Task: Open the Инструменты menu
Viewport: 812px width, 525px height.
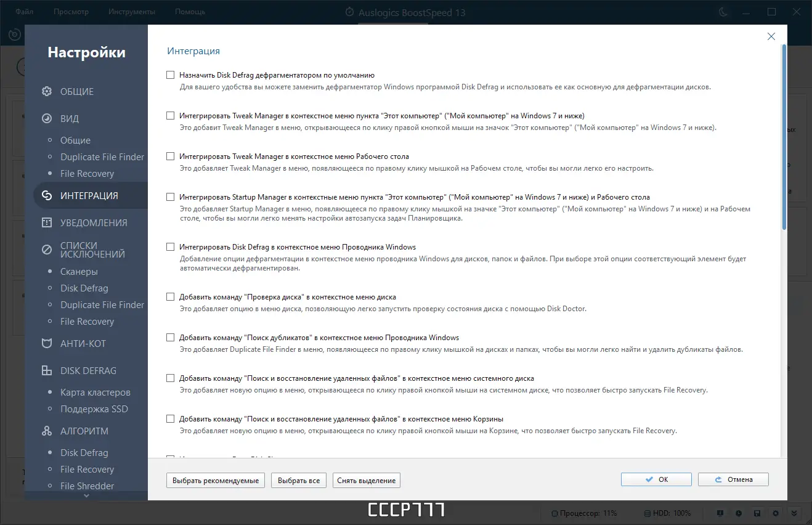Action: point(132,12)
